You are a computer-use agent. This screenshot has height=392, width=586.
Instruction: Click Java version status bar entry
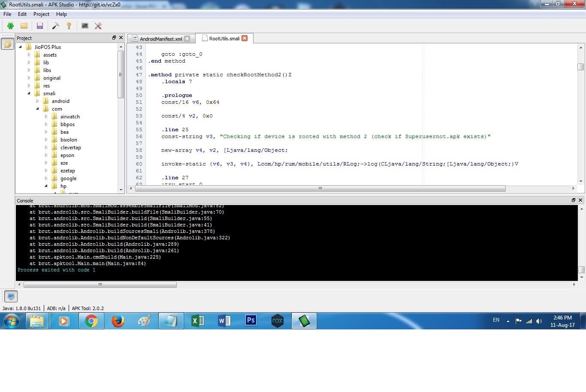(22, 308)
